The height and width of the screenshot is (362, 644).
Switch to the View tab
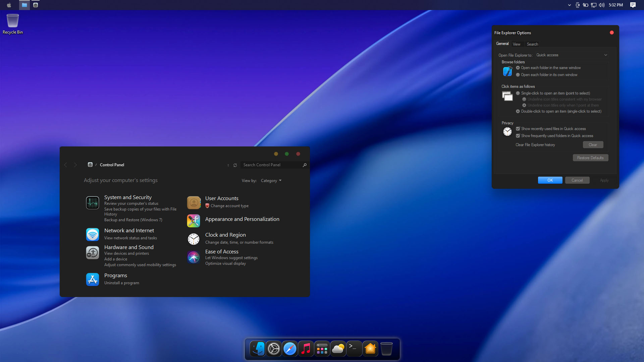[x=517, y=44]
